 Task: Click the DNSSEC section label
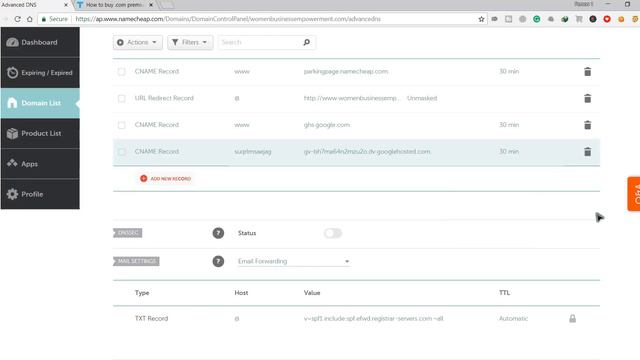128,233
